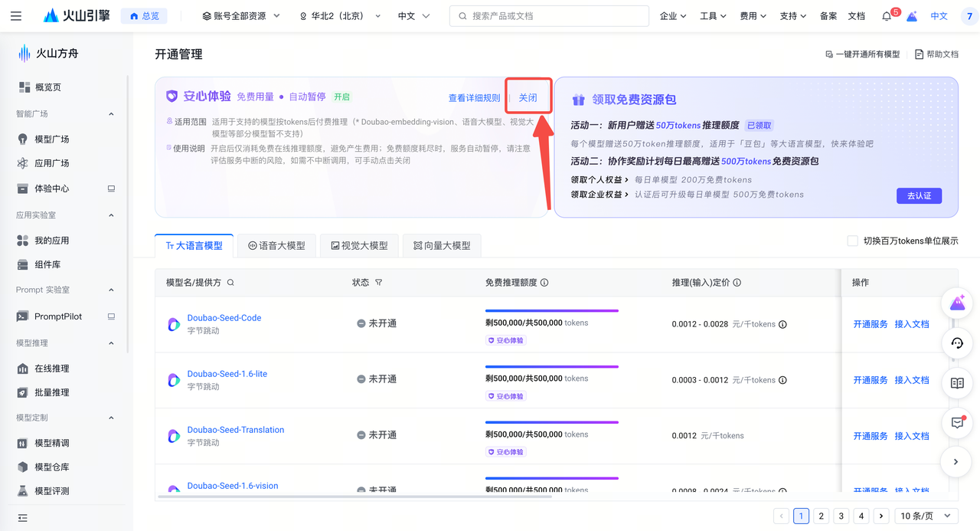The height and width of the screenshot is (531, 980).
Task: Collapse the 模型推理 sidebar section
Action: [x=111, y=343]
